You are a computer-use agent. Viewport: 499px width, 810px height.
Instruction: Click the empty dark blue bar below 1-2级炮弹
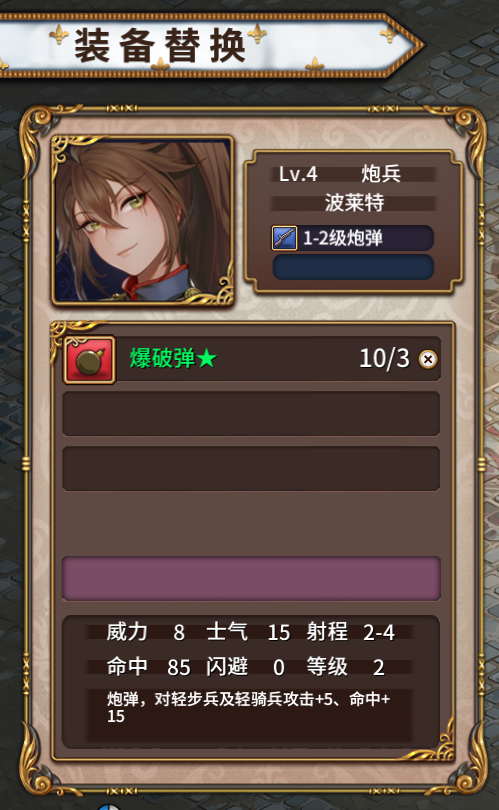[x=353, y=267]
